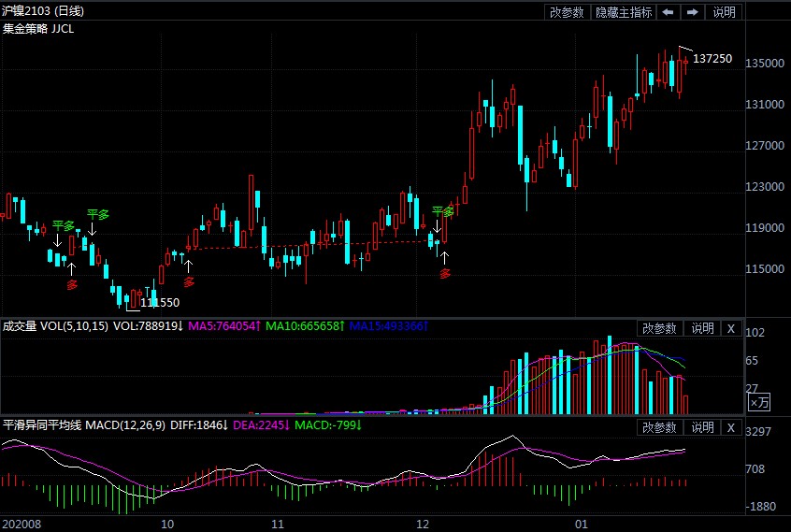This screenshot has height=532, width=791.
Task: Click the first green '平多' signal marker
Action: pyautogui.click(x=63, y=225)
